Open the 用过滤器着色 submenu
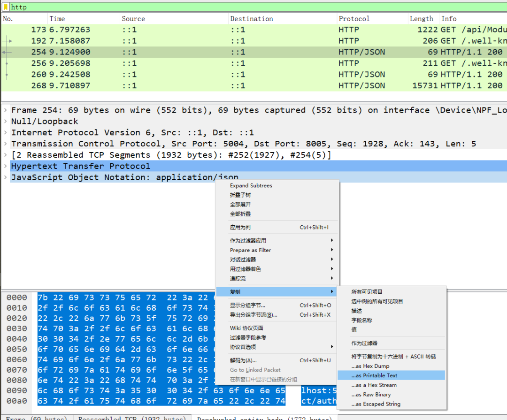The image size is (507, 420). pos(277,269)
